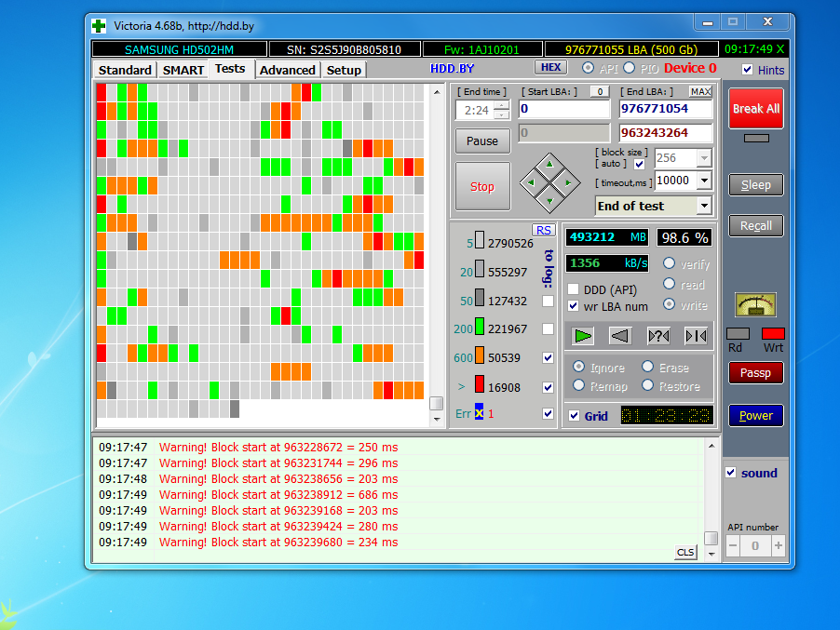Click the 0 button next to Start LBA
The image size is (840, 630).
tap(600, 91)
